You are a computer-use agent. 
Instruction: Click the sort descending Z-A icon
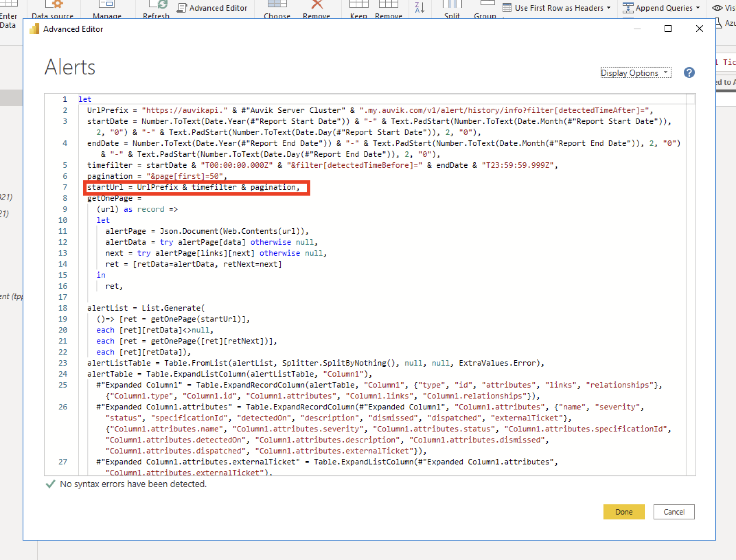coord(420,7)
